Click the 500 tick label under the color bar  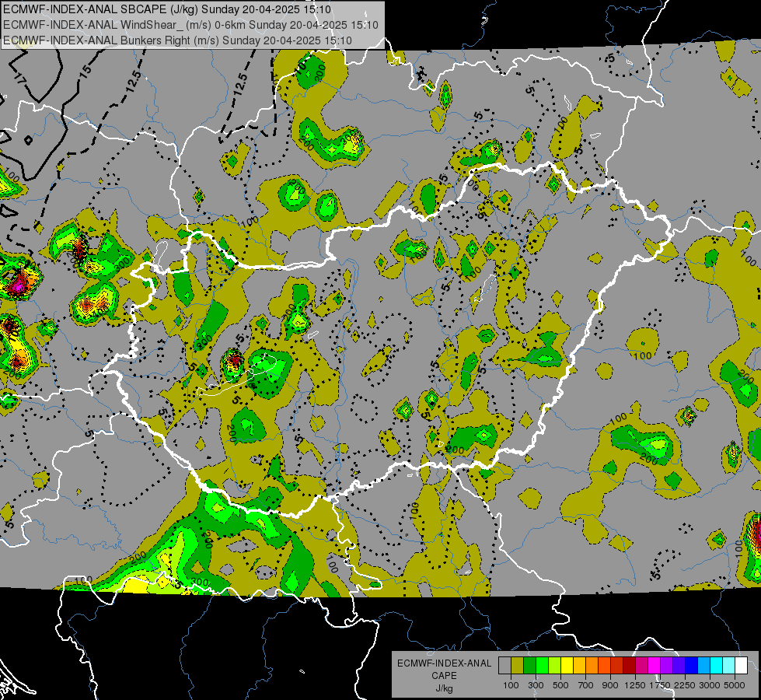pyautogui.click(x=560, y=685)
